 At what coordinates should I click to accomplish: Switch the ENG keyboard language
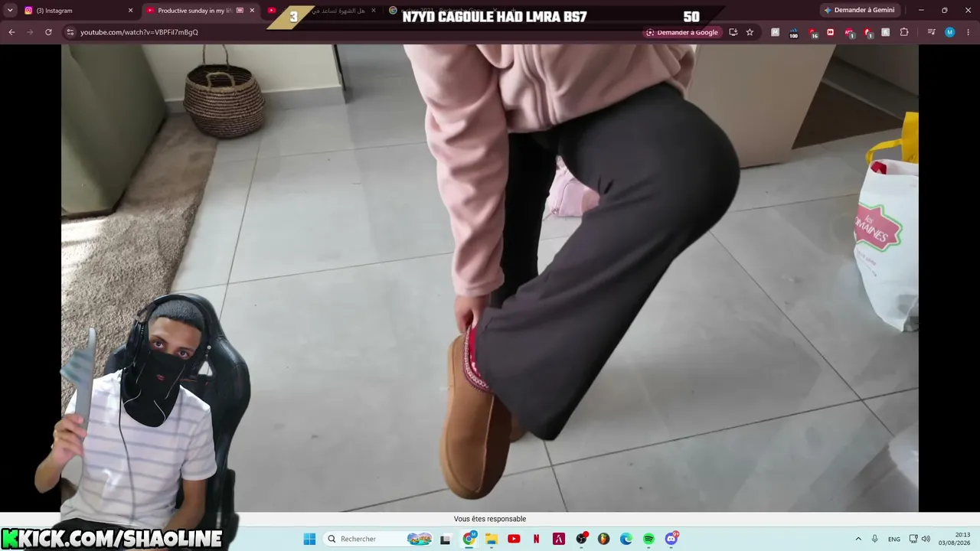[x=894, y=539]
